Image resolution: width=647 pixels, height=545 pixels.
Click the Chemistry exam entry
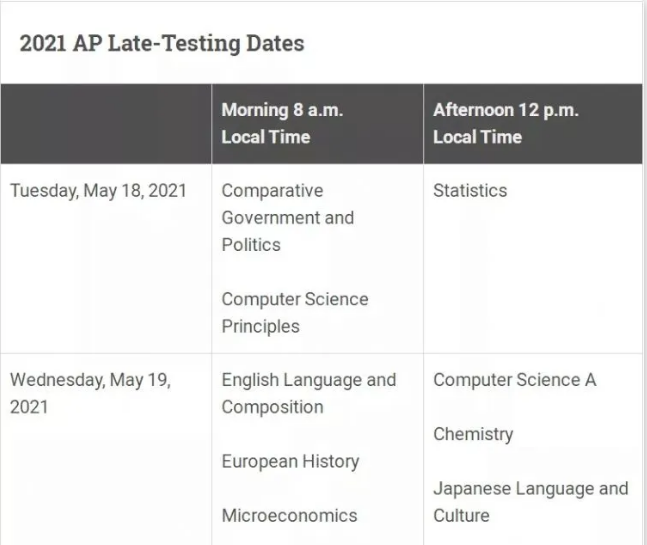pyautogui.click(x=473, y=434)
